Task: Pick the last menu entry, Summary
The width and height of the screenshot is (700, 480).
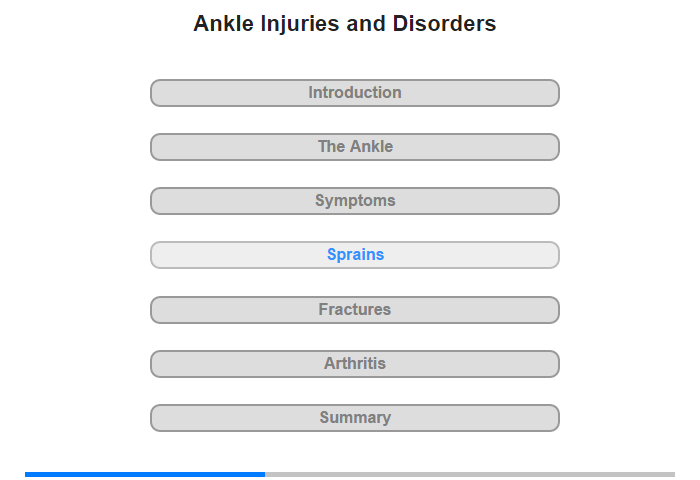Action: pos(355,418)
